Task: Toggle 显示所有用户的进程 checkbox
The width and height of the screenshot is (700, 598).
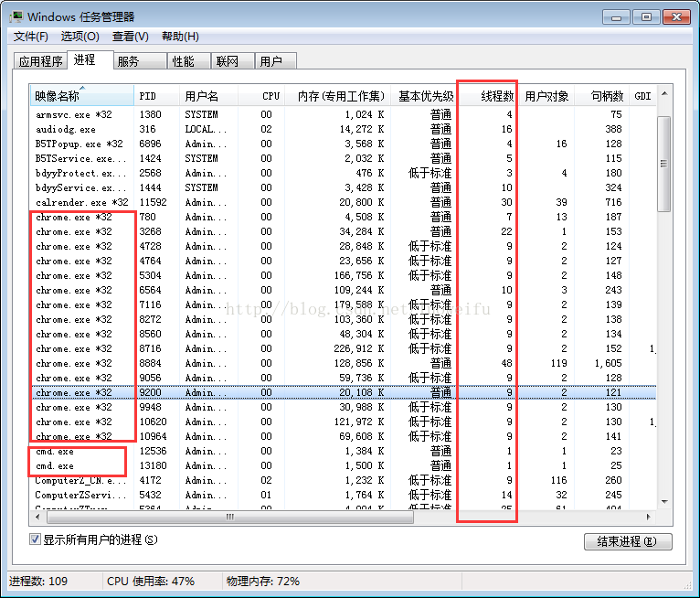Action: click(35, 539)
